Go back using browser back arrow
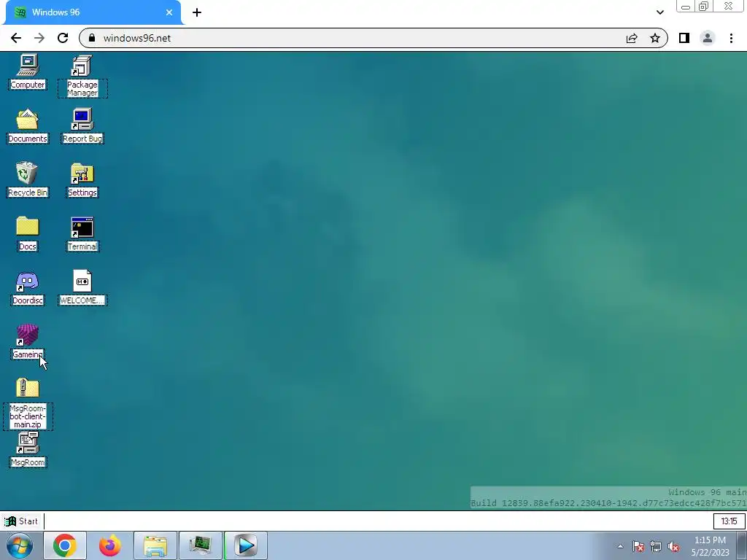747x560 pixels. tap(16, 38)
